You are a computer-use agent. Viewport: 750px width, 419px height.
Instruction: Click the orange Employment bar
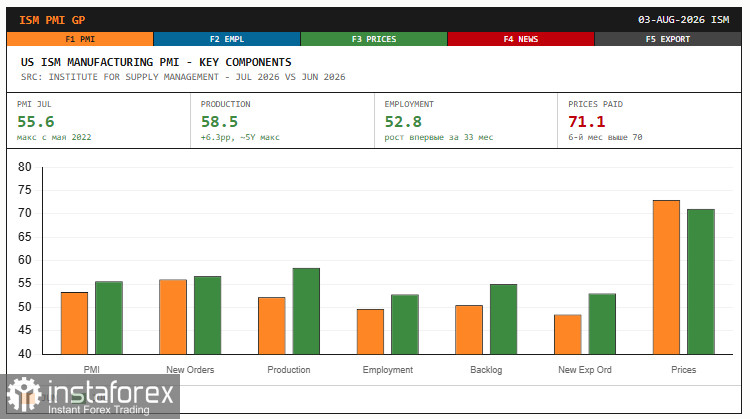[370, 332]
